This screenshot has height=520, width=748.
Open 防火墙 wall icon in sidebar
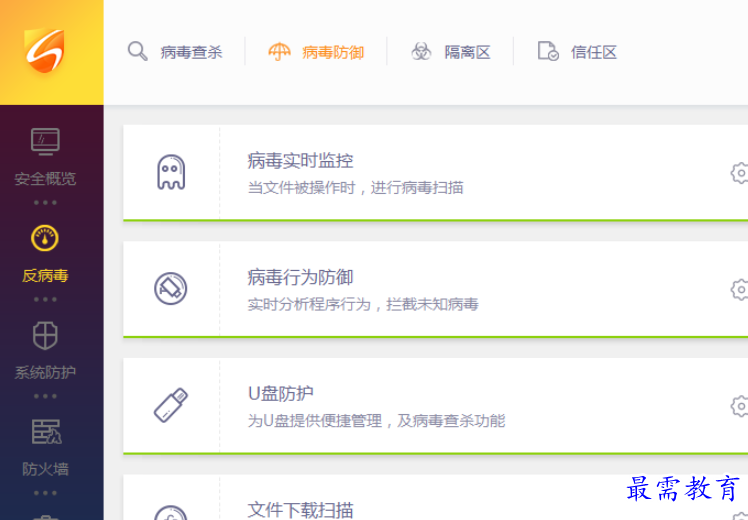point(46,432)
